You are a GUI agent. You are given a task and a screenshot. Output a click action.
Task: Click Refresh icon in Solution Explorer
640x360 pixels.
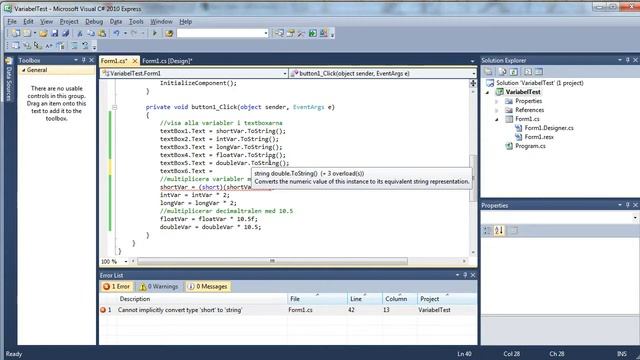point(514,72)
